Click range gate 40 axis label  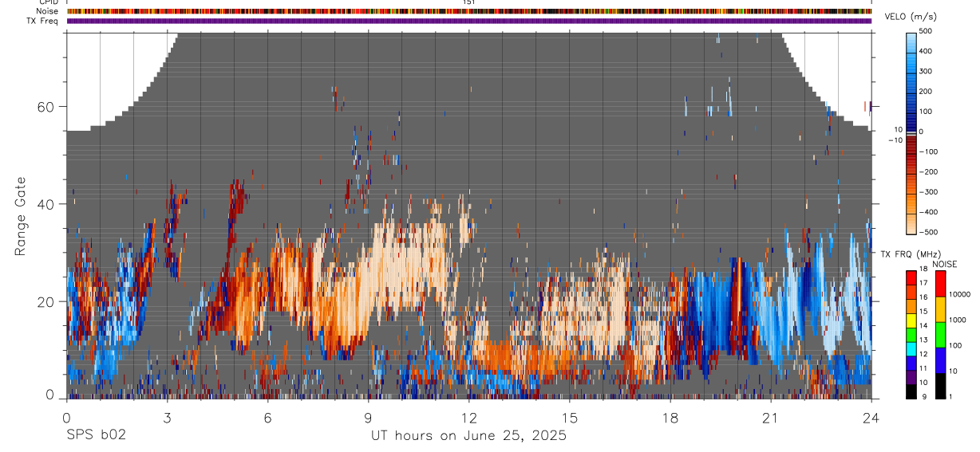coord(47,204)
